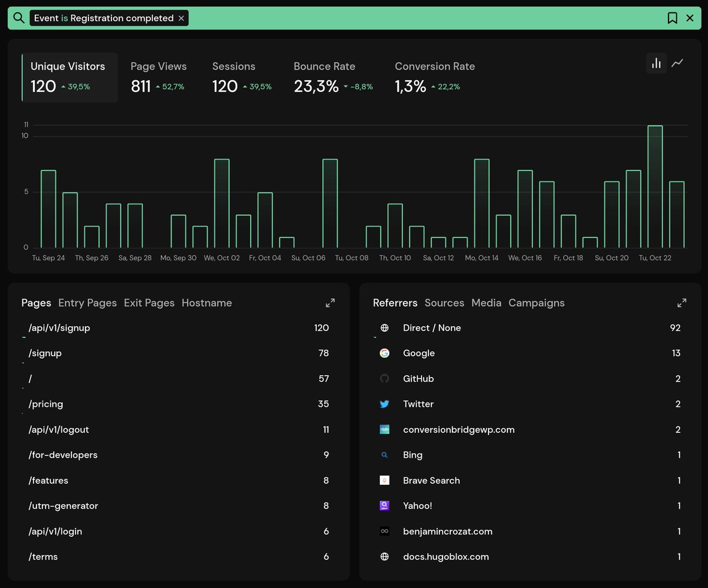Switch the chart to line graph view
Screen dimensions: 708x588
tap(677, 62)
